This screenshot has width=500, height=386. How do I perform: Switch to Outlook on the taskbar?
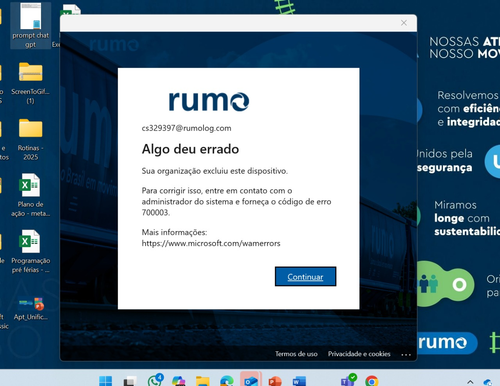[251, 380]
